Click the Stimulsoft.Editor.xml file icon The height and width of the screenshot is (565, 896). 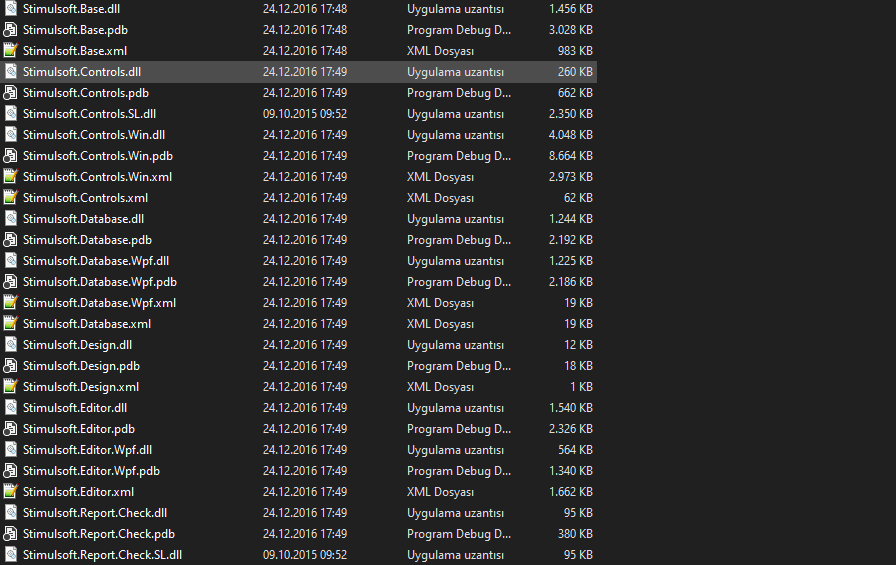11,491
